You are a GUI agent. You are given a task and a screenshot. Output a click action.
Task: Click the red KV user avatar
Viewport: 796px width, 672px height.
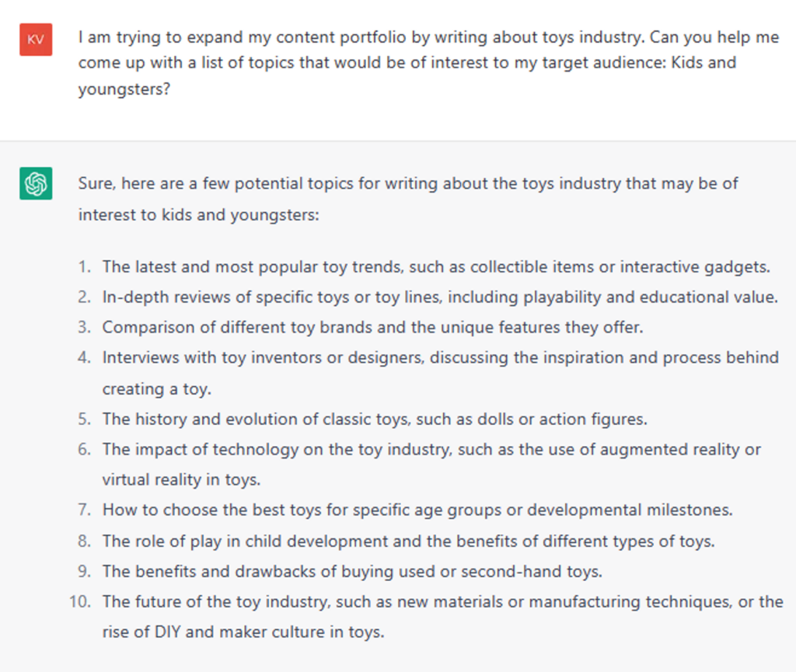coord(36,39)
